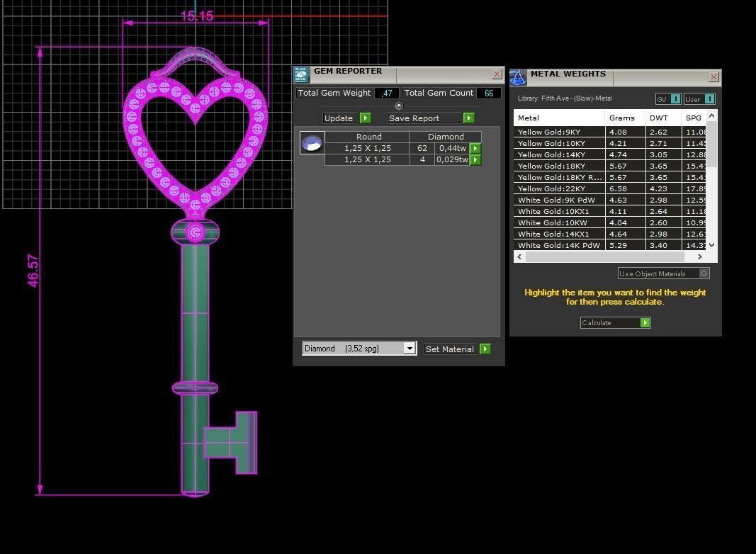Click the SPG column header
Screen dimensions: 756x554
coord(694,118)
